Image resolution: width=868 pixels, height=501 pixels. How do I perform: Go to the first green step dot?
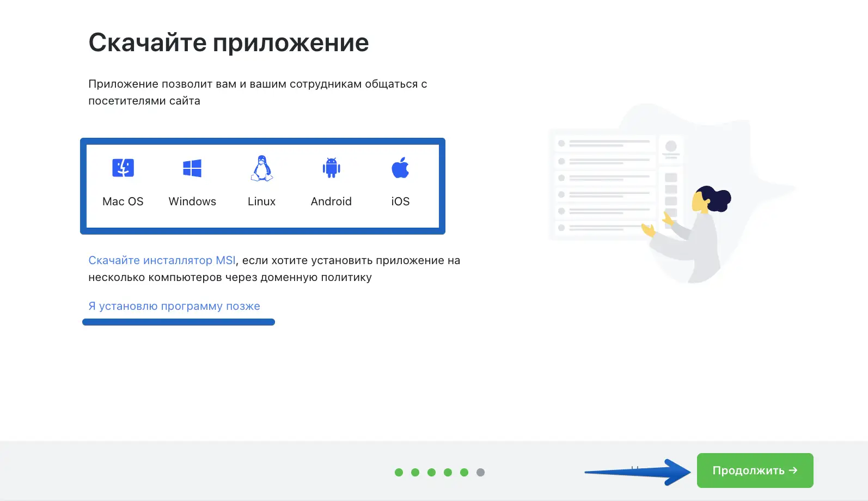tap(399, 472)
